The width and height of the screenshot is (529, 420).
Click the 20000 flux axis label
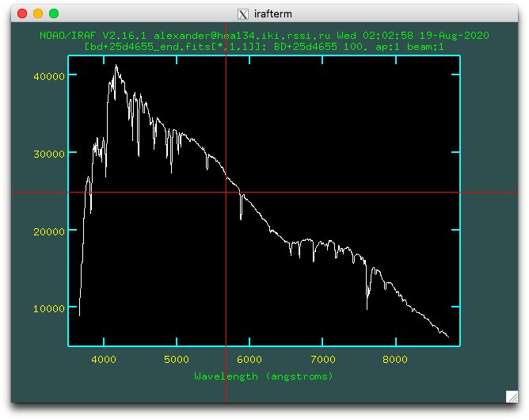pyautogui.click(x=49, y=231)
